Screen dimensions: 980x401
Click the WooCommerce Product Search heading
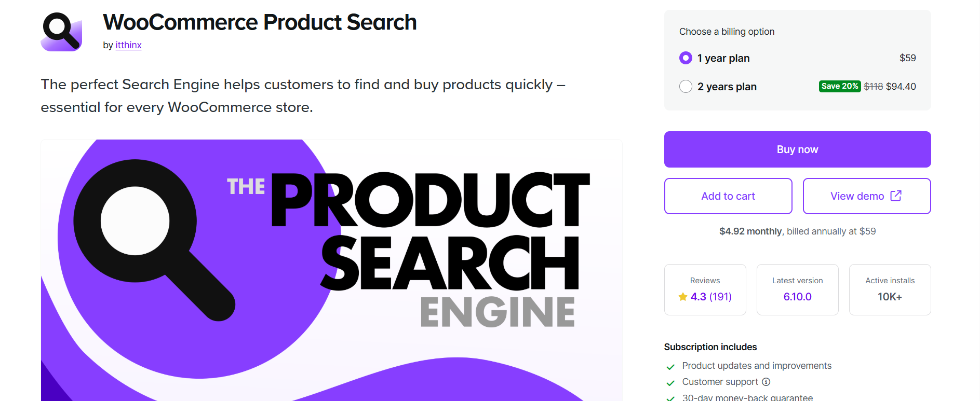click(260, 22)
